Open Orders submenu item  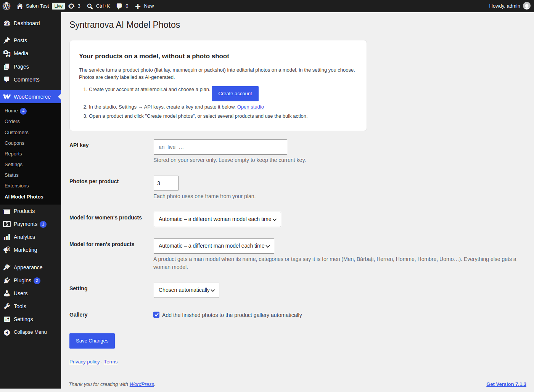pyautogui.click(x=12, y=122)
